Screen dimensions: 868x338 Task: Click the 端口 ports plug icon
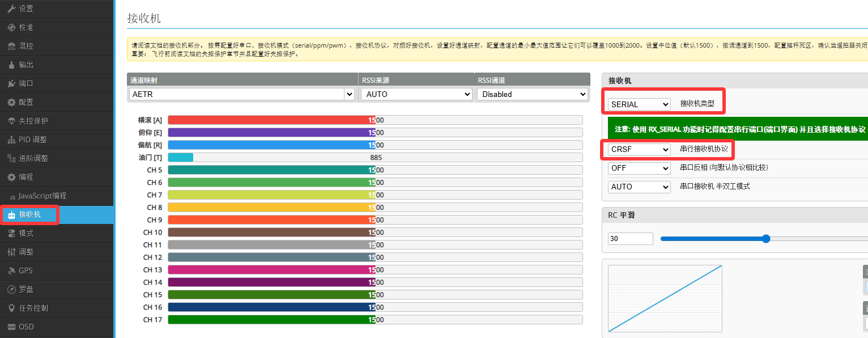(x=11, y=83)
